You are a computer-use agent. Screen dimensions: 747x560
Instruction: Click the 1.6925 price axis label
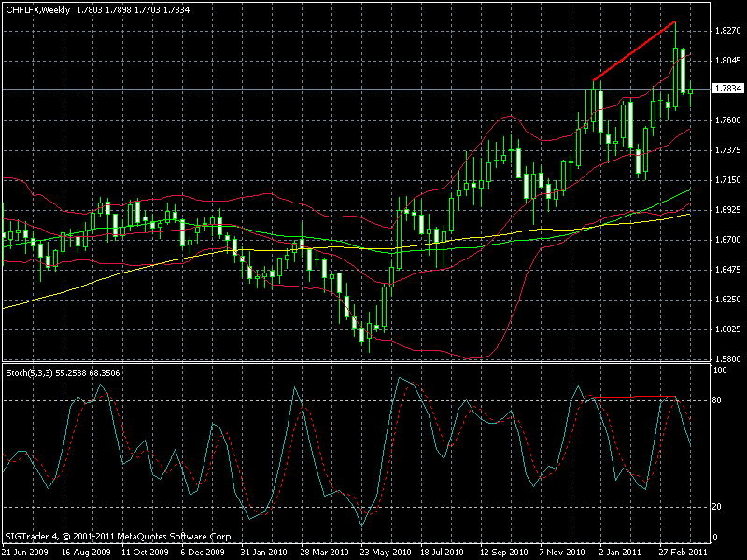pyautogui.click(x=728, y=209)
